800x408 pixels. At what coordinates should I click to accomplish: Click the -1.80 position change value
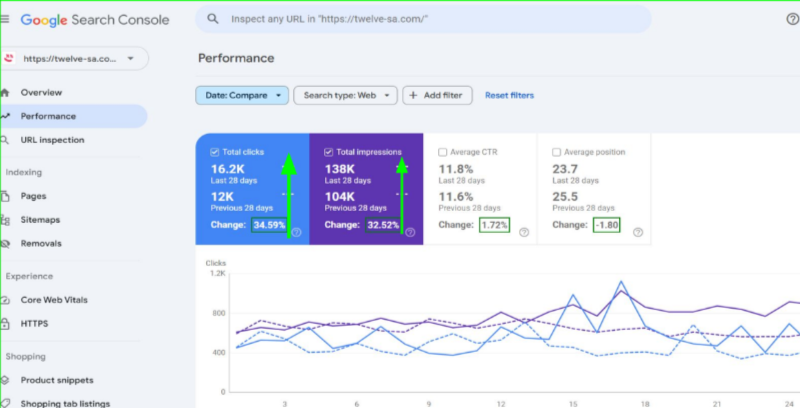coord(607,224)
